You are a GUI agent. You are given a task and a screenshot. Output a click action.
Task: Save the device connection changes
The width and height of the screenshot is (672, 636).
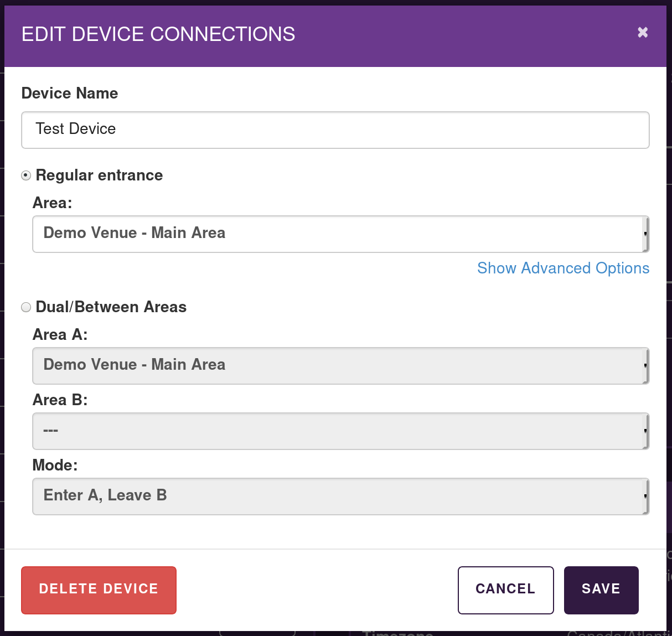coord(601,590)
